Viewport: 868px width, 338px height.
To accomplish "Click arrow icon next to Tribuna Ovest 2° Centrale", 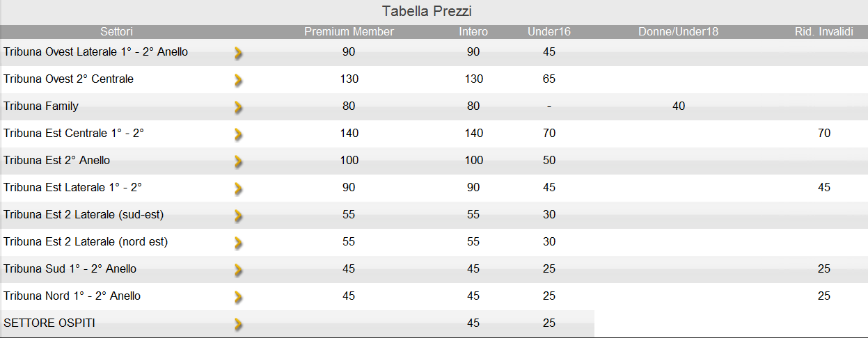I will pos(238,80).
